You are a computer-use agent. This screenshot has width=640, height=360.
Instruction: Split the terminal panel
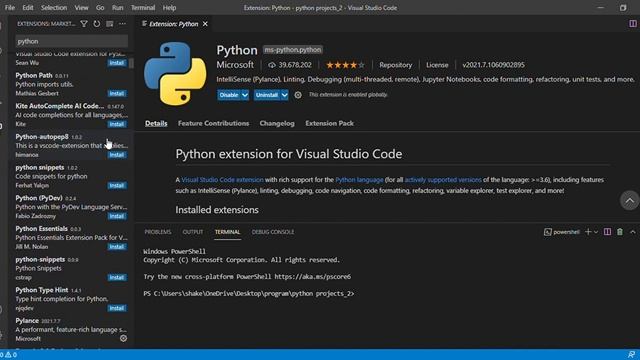[x=607, y=232]
